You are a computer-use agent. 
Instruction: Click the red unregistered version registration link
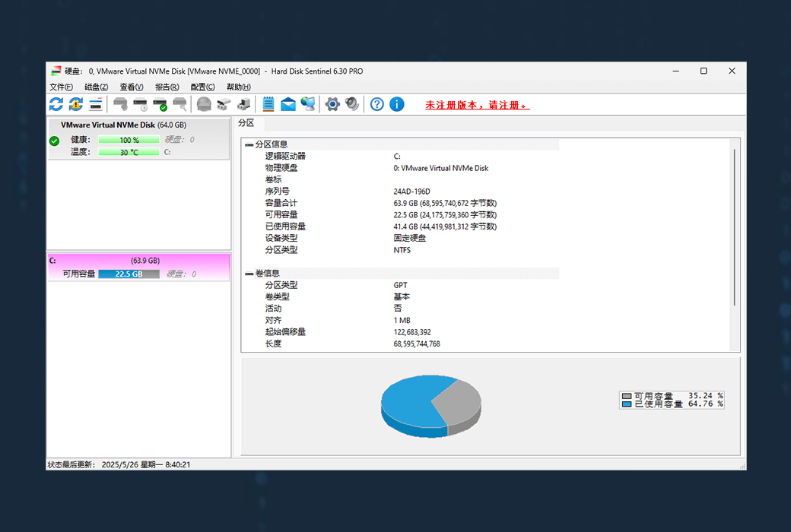tap(477, 105)
